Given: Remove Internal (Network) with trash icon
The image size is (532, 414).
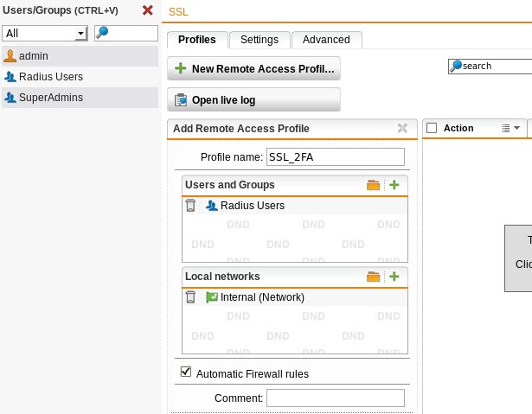Looking at the screenshot, I should click(190, 297).
